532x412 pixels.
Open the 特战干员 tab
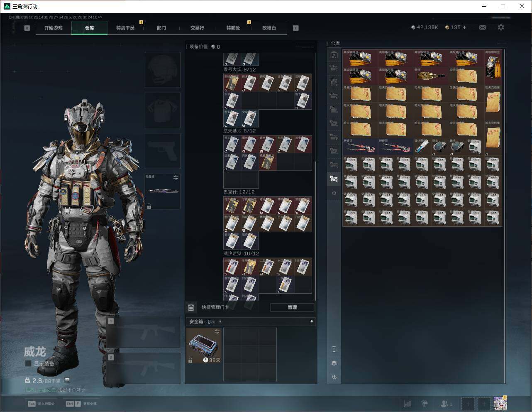click(x=125, y=28)
